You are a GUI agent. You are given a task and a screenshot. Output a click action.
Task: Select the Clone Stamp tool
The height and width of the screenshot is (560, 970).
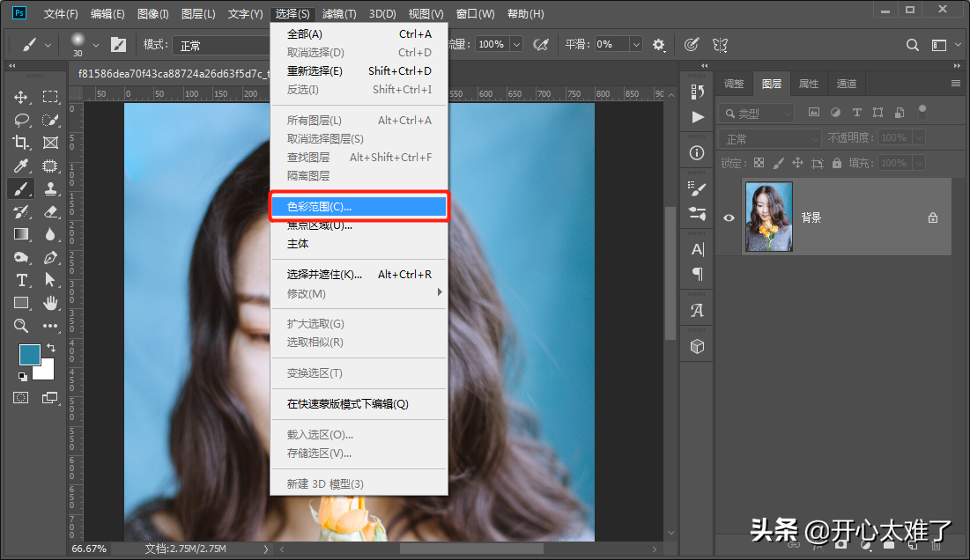pos(50,188)
